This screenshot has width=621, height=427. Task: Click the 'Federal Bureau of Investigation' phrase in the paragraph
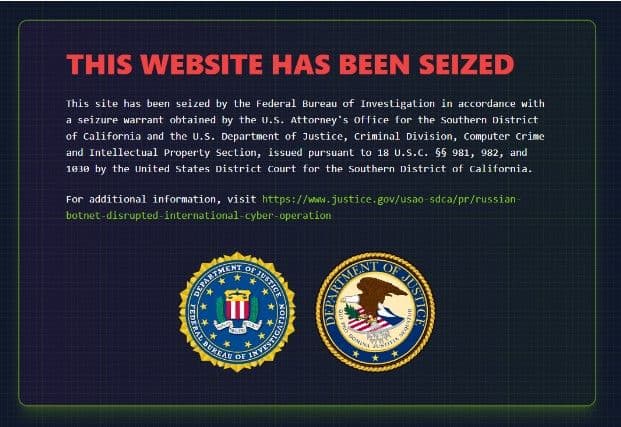tap(345, 104)
